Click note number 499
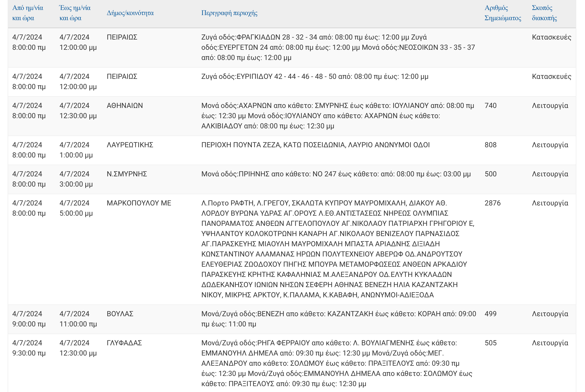 [491, 314]
